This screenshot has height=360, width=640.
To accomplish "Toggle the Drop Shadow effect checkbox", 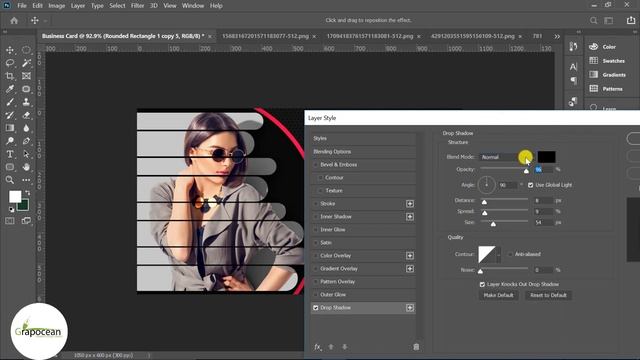I will (316, 308).
